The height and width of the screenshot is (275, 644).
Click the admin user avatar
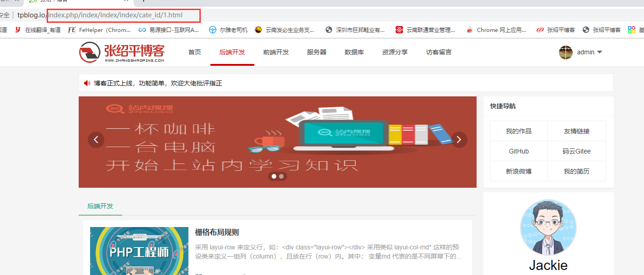click(566, 52)
